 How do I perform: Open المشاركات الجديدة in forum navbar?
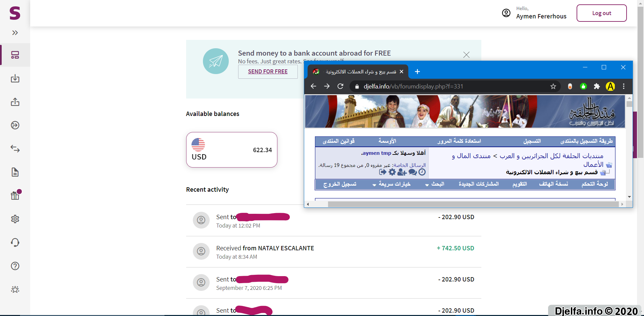[x=479, y=184]
